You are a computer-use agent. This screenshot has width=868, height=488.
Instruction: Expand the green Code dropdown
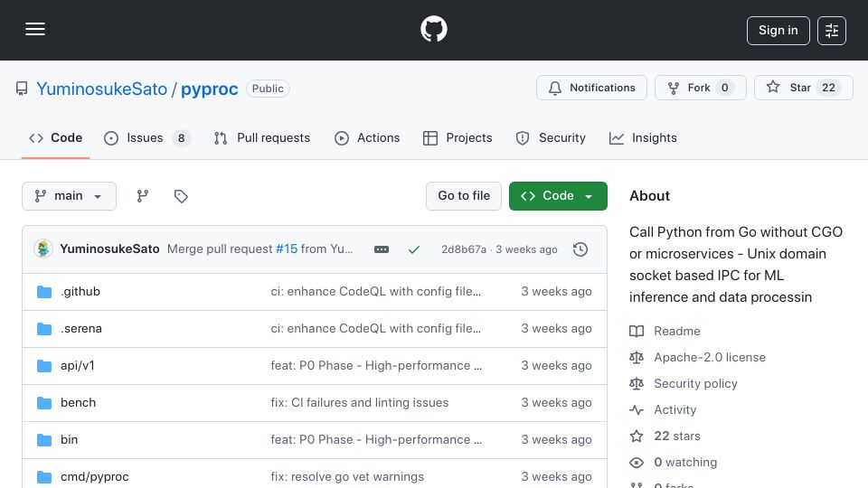558,196
